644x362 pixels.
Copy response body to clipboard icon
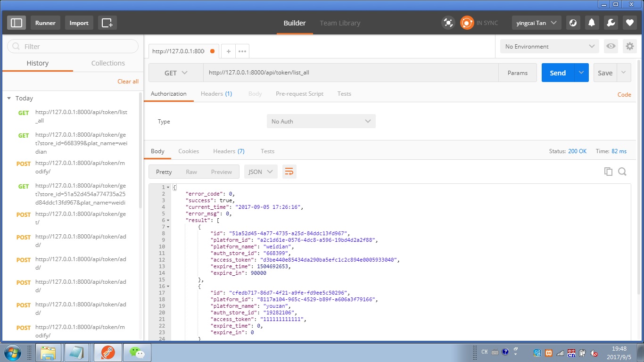[608, 172]
